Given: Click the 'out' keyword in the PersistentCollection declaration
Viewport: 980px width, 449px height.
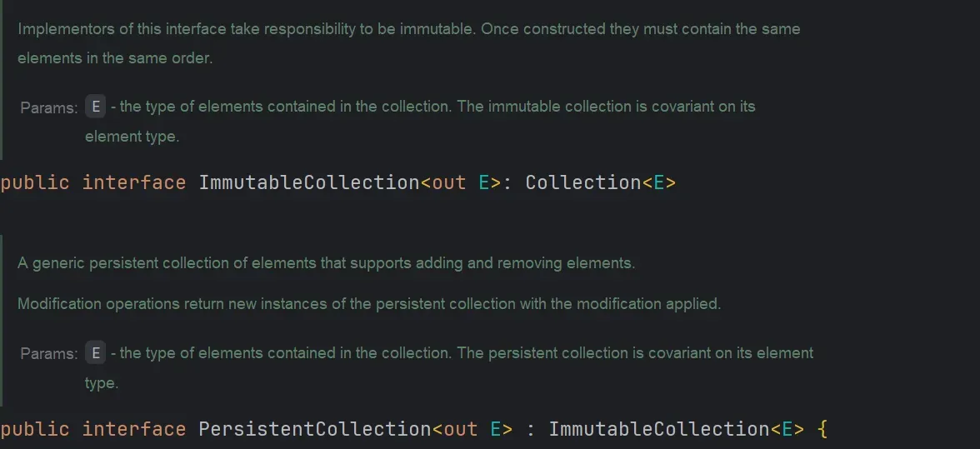Looking at the screenshot, I should pyautogui.click(x=461, y=429).
